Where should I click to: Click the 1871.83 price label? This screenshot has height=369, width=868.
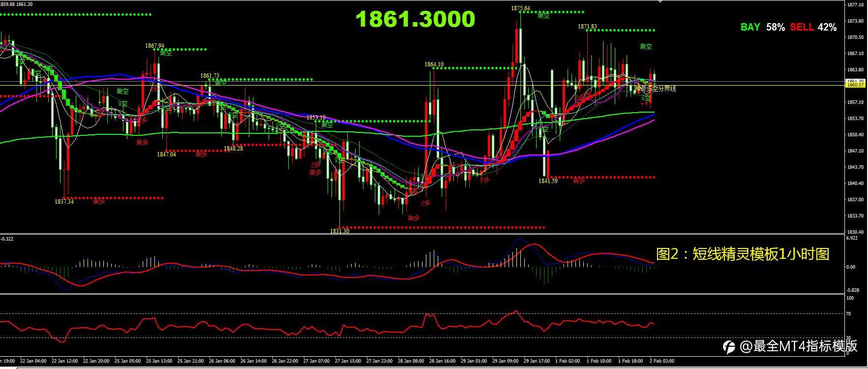tap(588, 27)
